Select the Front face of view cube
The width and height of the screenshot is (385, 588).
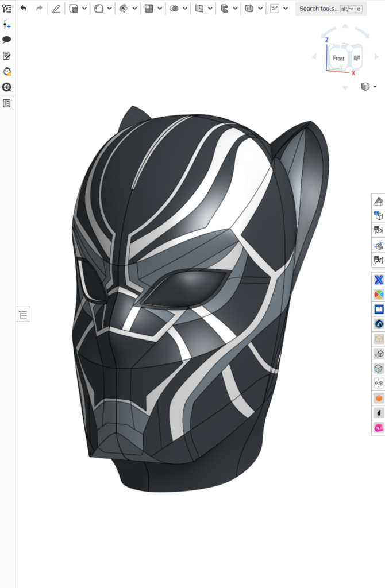[x=338, y=58]
